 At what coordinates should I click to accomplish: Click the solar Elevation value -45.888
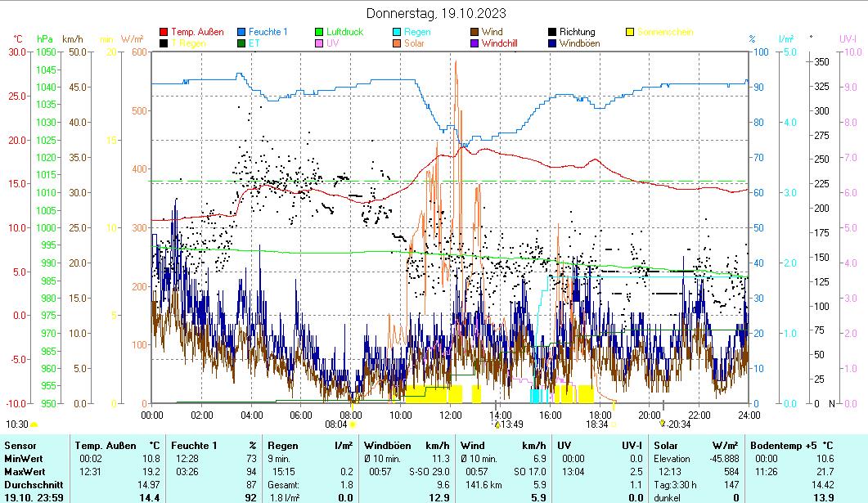point(724,459)
